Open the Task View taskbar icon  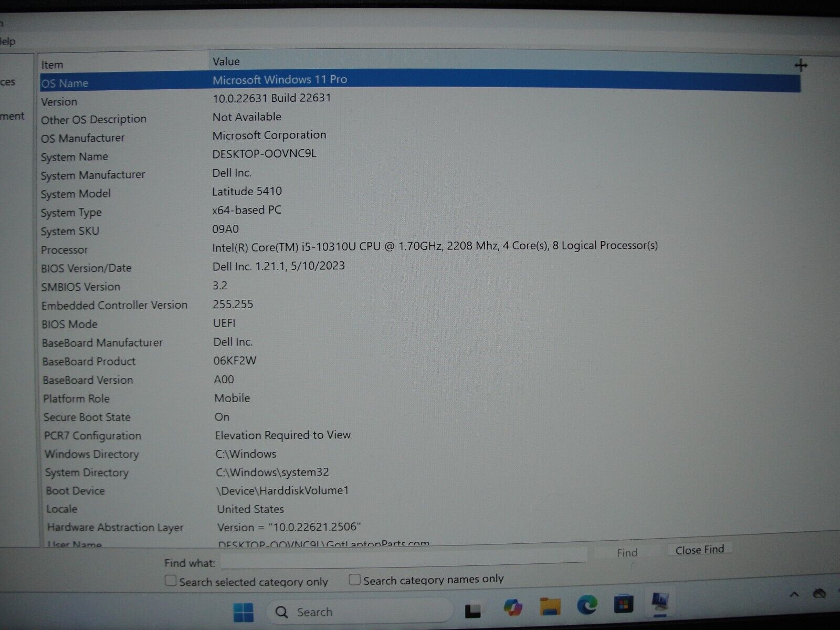point(473,611)
